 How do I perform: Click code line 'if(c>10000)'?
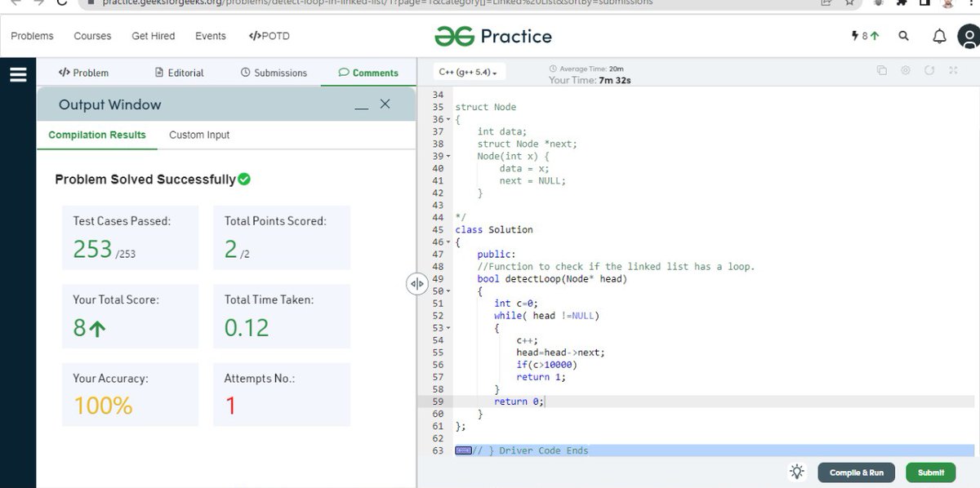point(546,365)
